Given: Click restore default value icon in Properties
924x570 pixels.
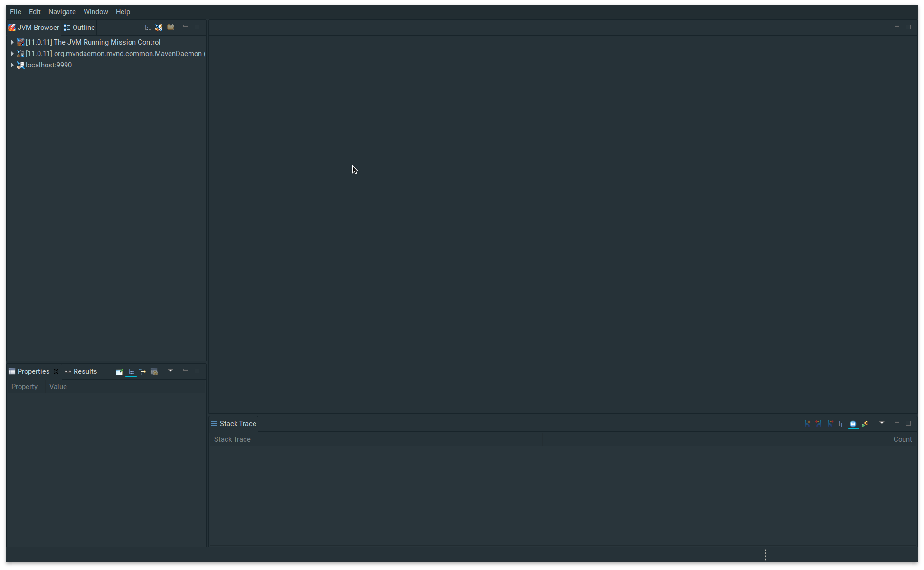Looking at the screenshot, I should tap(154, 372).
